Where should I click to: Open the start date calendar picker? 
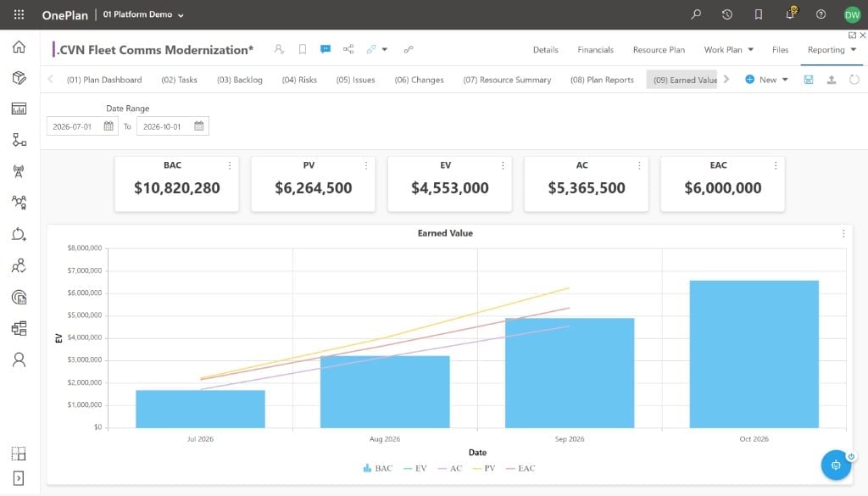tap(108, 126)
